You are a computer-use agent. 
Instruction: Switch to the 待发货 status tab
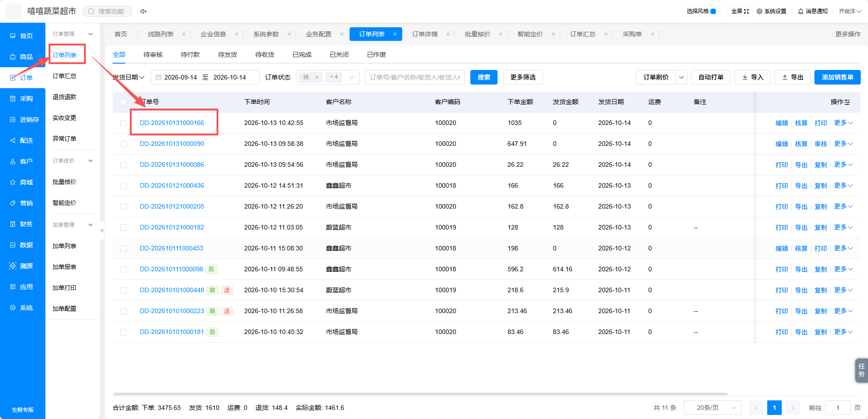(227, 55)
